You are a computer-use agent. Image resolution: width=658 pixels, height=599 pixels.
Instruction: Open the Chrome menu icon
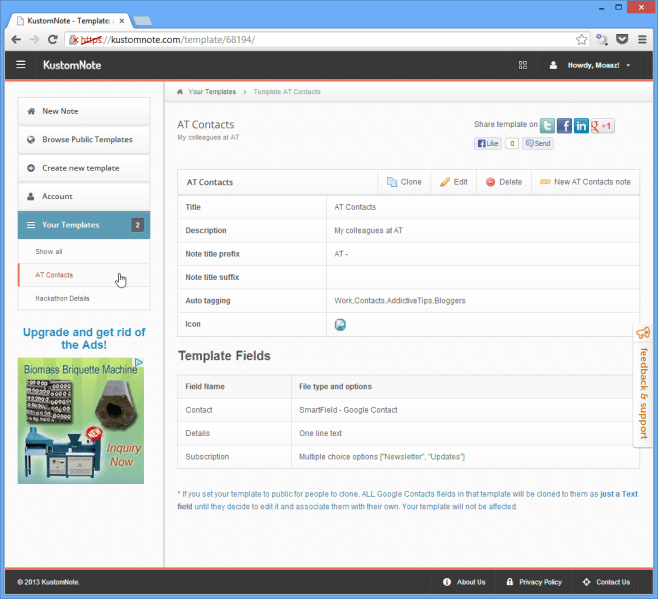click(642, 39)
